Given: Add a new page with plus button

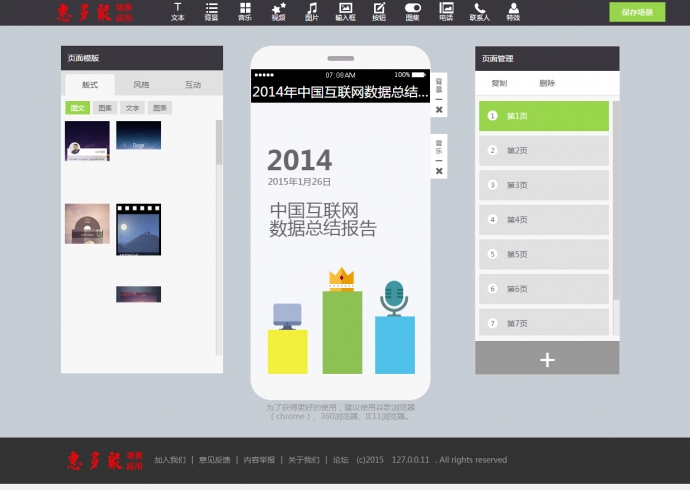Looking at the screenshot, I should click(x=546, y=360).
